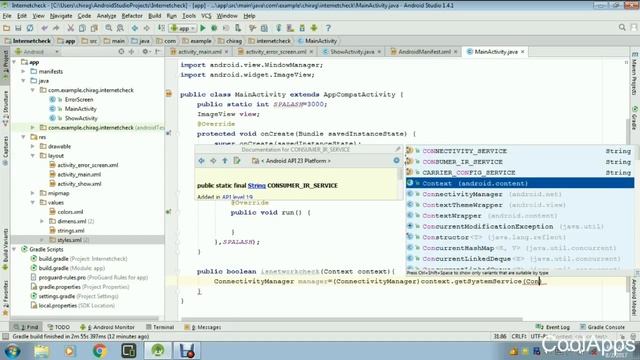The width and height of the screenshot is (640, 360).
Task: Open proguard-rules.pro in Gradle Scripts
Action: pos(62,278)
